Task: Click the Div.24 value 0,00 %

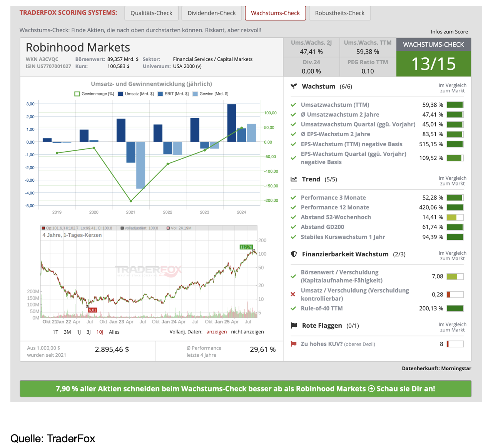Action: (311, 71)
